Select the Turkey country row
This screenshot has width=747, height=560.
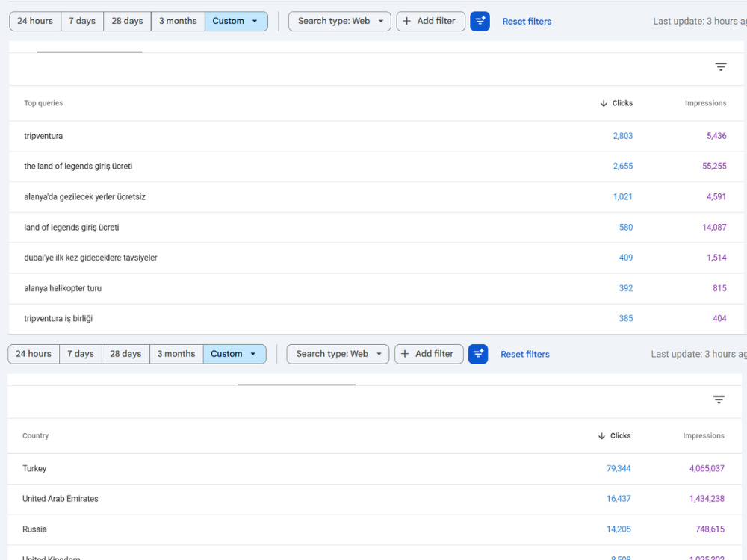pyautogui.click(x=374, y=469)
